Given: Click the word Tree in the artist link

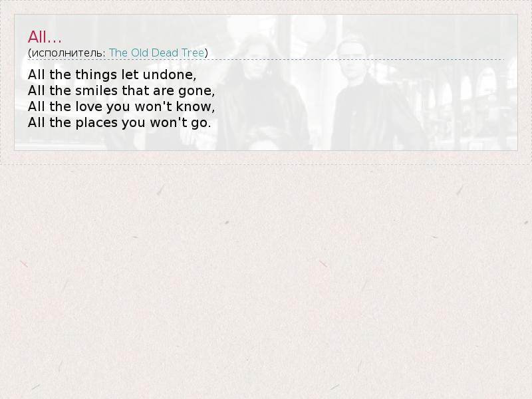Looking at the screenshot, I should 193,53.
